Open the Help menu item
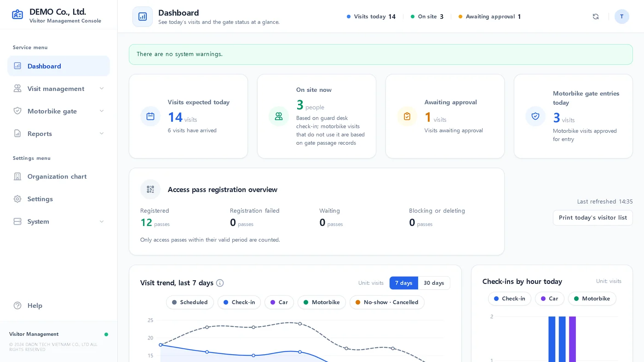The image size is (644, 362). click(58, 305)
